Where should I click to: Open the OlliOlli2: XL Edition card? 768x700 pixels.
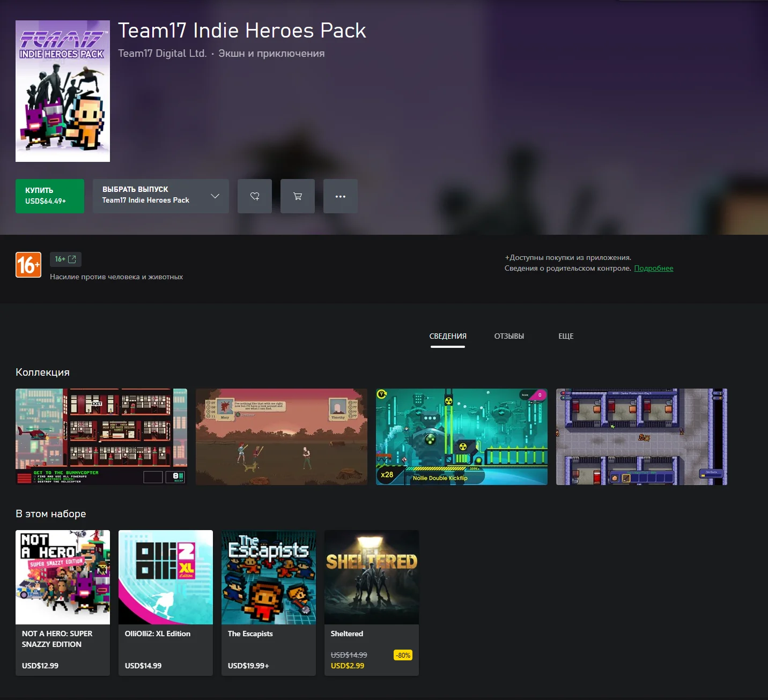pyautogui.click(x=166, y=603)
